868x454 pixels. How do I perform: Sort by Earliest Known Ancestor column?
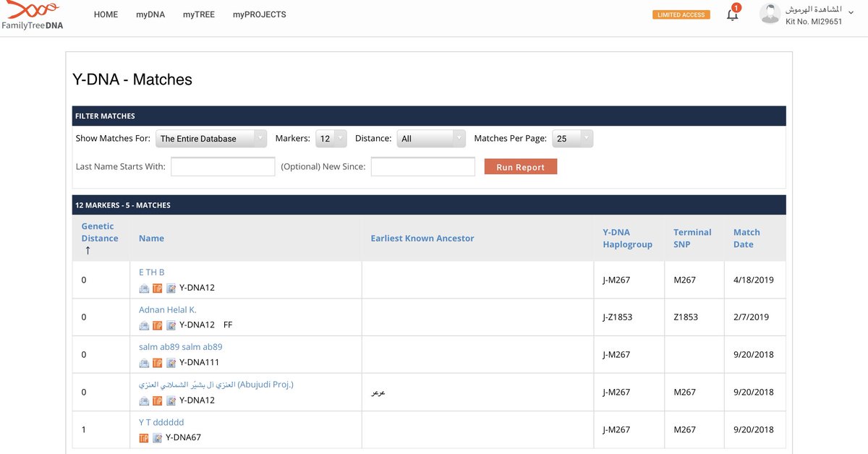422,239
